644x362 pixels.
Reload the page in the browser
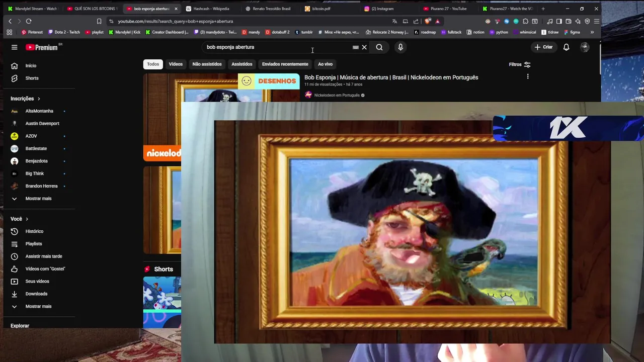[29, 21]
